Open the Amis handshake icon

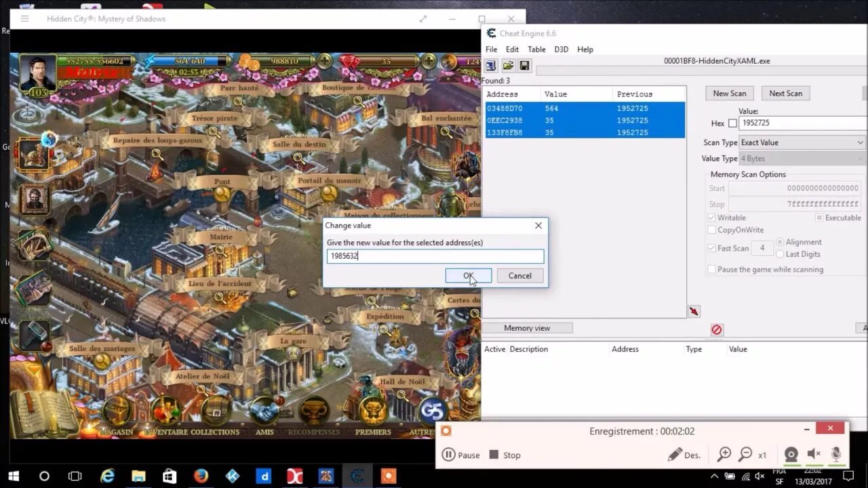(264, 409)
